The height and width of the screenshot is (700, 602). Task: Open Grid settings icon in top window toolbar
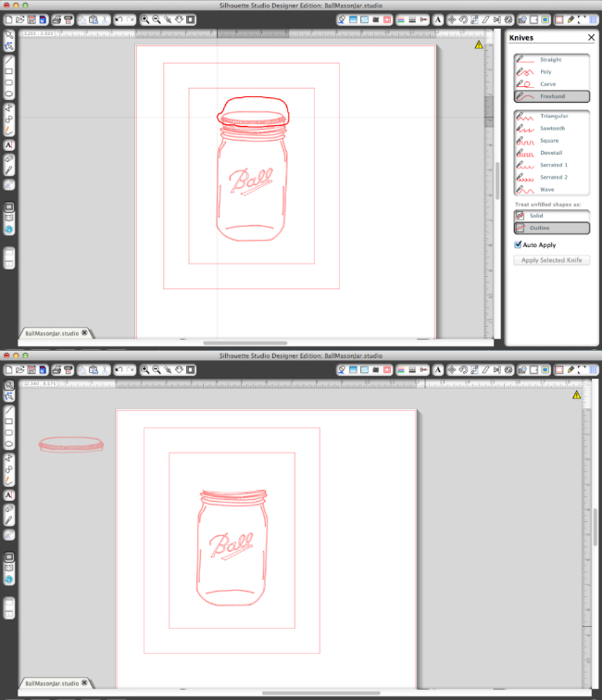pos(593,19)
